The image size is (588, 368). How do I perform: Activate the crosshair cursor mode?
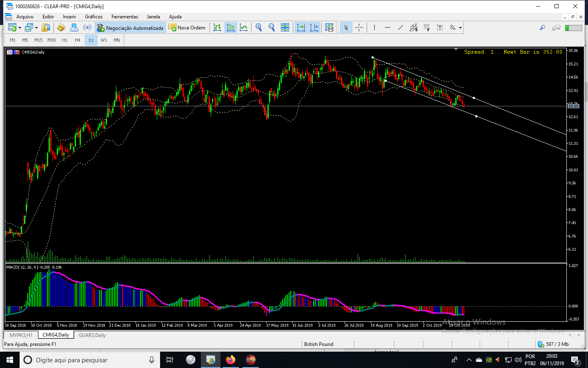click(359, 28)
